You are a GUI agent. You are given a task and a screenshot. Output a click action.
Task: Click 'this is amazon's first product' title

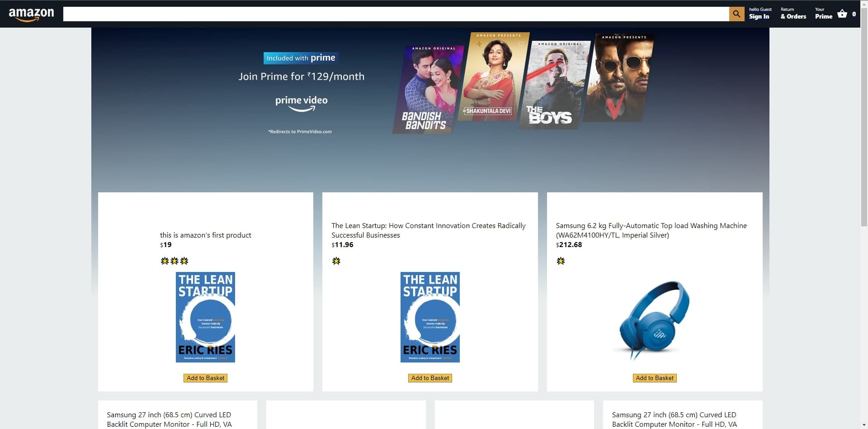coord(205,235)
